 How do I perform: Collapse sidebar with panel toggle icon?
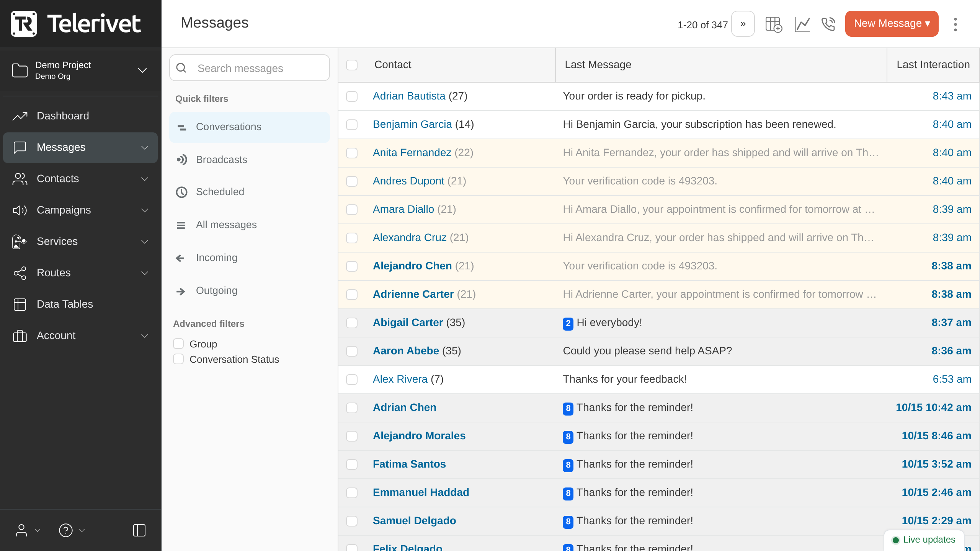click(x=139, y=530)
